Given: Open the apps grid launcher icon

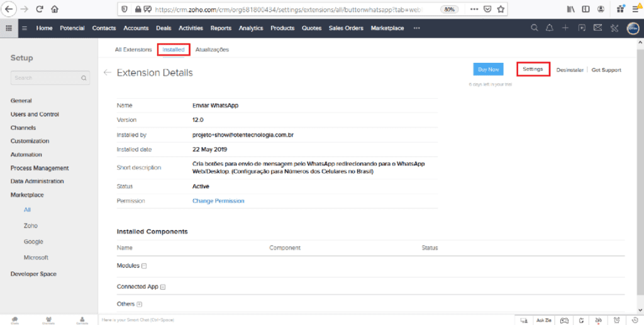Looking at the screenshot, I should [x=8, y=28].
